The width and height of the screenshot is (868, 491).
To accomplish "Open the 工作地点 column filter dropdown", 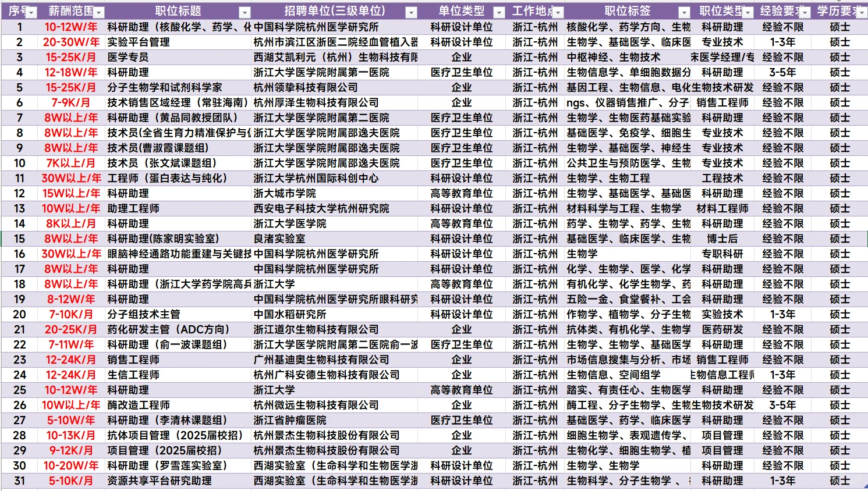I will [558, 12].
